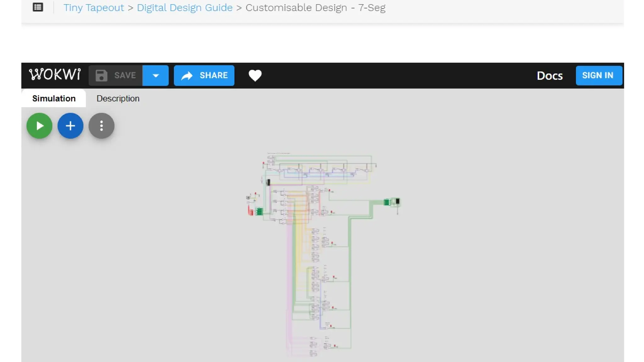Click the blue plus add-part button
644x362 pixels.
tap(70, 126)
